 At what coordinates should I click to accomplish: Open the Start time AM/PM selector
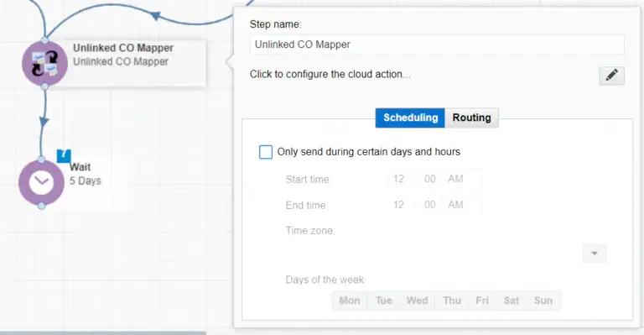coord(455,179)
